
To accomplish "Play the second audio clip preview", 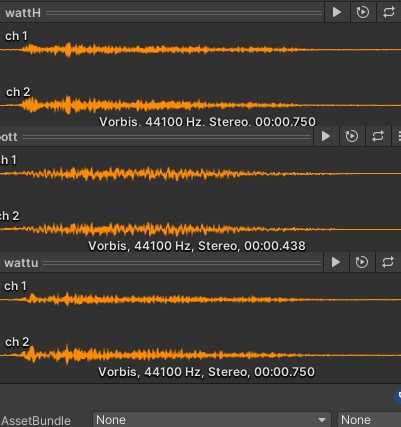I will [326, 136].
